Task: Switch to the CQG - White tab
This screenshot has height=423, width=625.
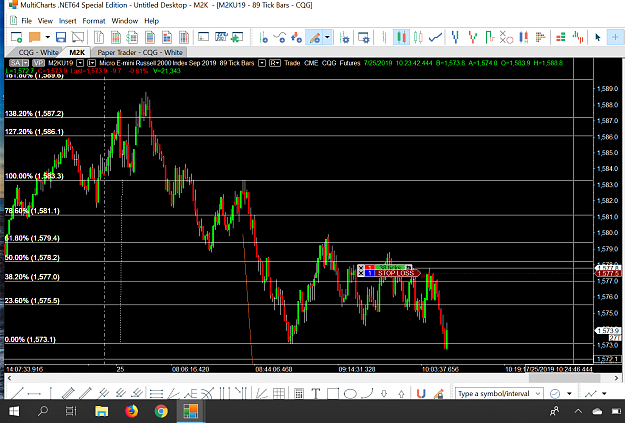Action: click(x=38, y=52)
